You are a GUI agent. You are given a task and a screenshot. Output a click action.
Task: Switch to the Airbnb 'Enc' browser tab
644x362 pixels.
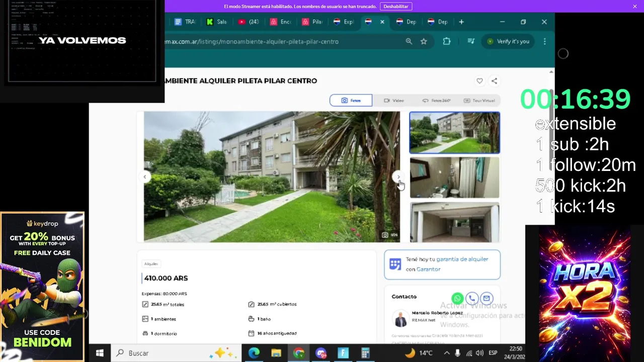pyautogui.click(x=280, y=22)
